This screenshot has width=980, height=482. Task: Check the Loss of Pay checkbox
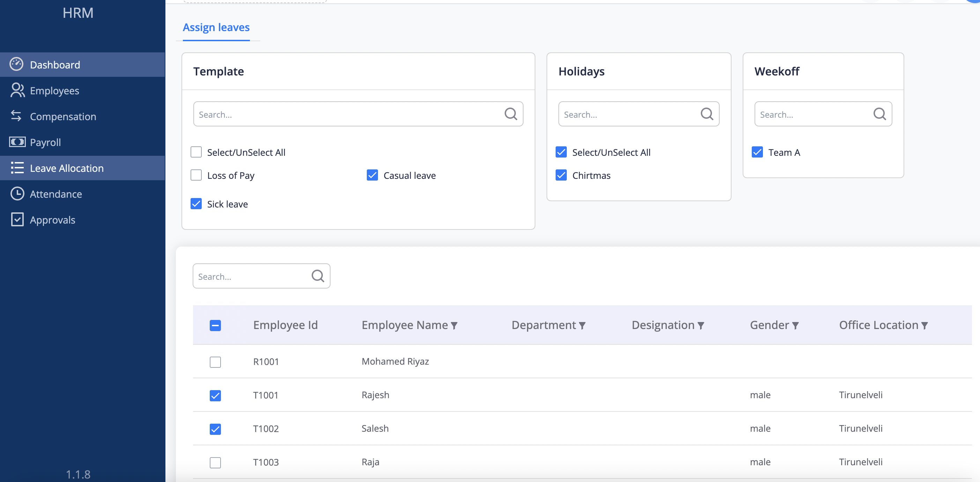[x=196, y=175]
